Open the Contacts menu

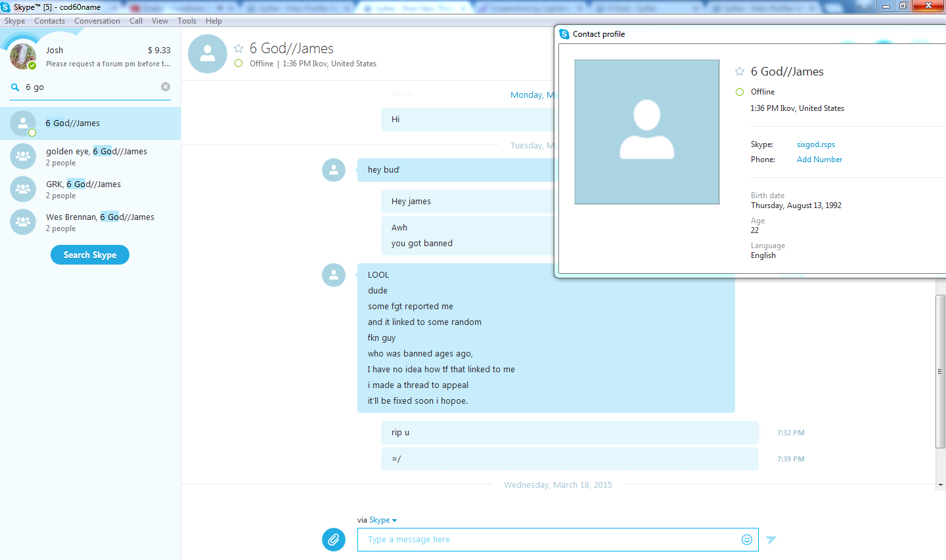pos(49,21)
